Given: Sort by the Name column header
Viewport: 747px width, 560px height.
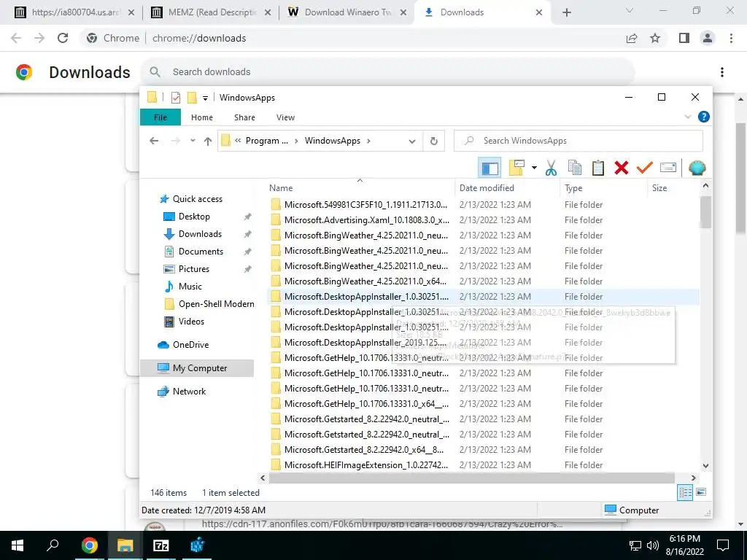Looking at the screenshot, I should [x=360, y=188].
